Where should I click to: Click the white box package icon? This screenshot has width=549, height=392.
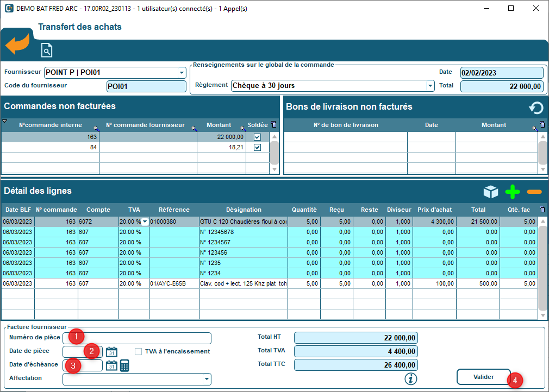(491, 192)
